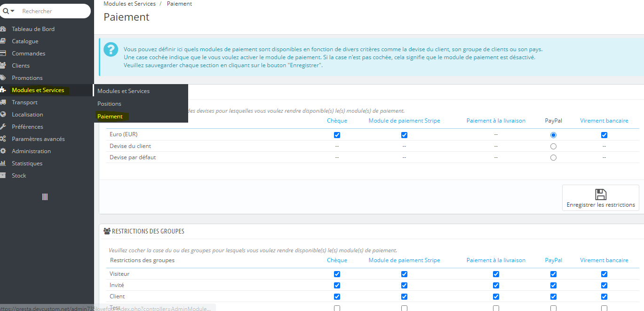644x311 pixels.
Task: Uncheck Virement bancaire for Client group
Action: (x=604, y=296)
